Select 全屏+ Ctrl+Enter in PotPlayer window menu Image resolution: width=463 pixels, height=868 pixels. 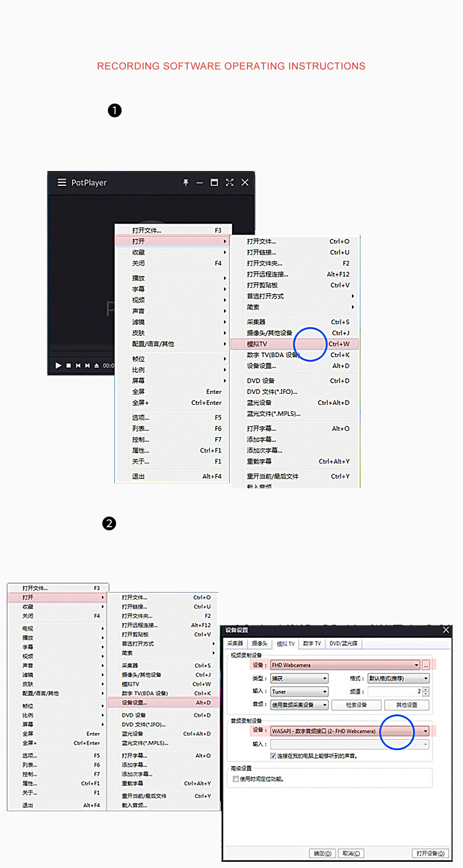(172, 403)
